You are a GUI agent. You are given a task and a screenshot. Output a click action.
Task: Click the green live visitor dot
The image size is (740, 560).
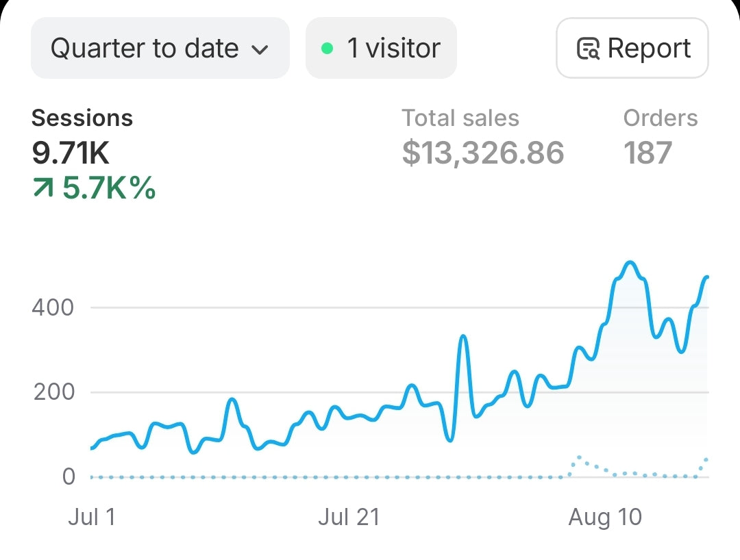[x=328, y=49]
